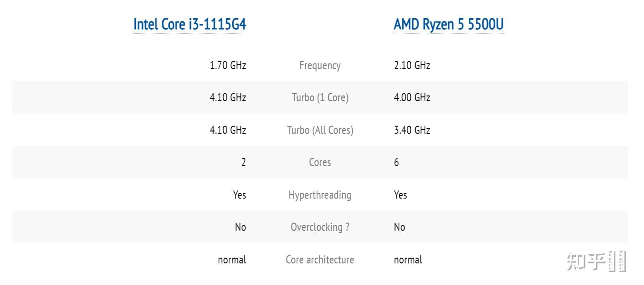Click the Zhihu watermark logo
644x285 pixels.
coord(596,261)
